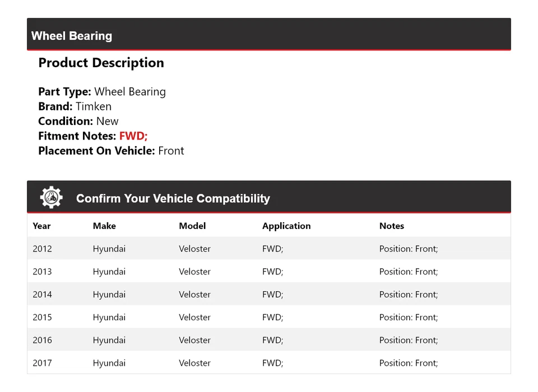The image size is (538, 392).
Task: Click the Model column header
Action: 192,226
